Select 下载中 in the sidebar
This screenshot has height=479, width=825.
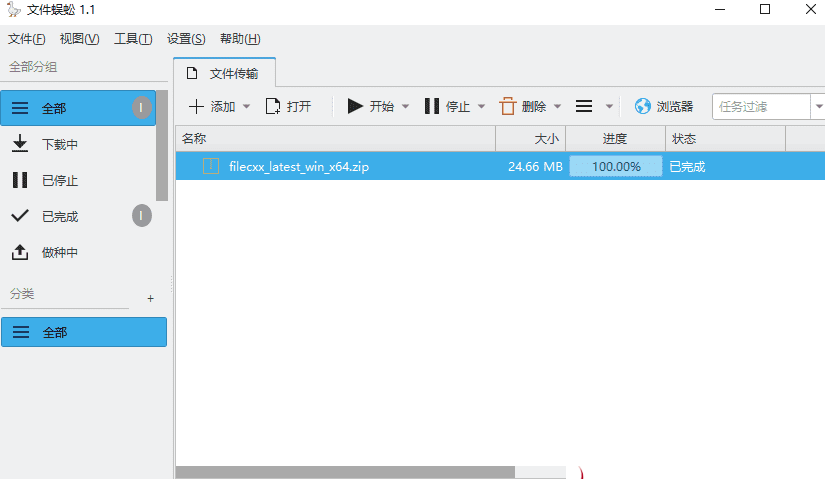pyautogui.click(x=60, y=145)
